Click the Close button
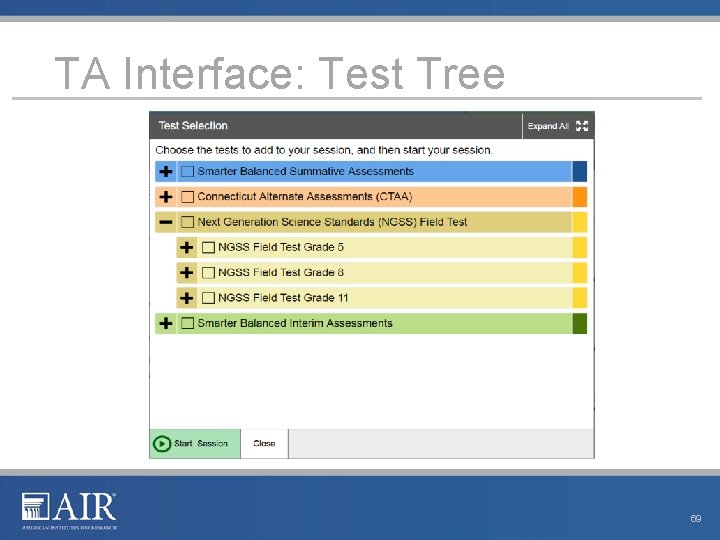720x540 pixels. coord(264,444)
